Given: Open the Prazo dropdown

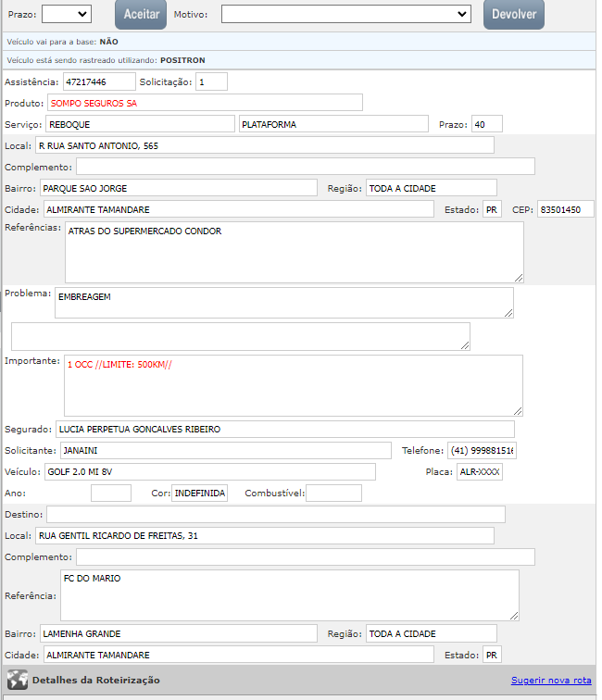Looking at the screenshot, I should 67,14.
